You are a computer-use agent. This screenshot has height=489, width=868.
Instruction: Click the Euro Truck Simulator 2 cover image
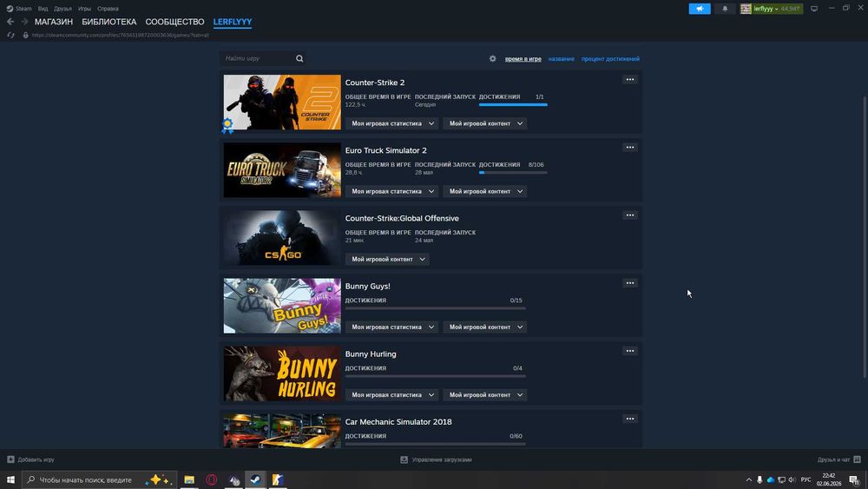(282, 170)
